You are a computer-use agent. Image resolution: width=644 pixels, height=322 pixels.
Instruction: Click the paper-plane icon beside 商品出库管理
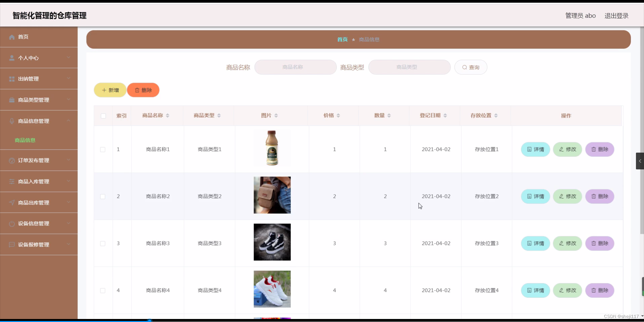click(x=12, y=202)
